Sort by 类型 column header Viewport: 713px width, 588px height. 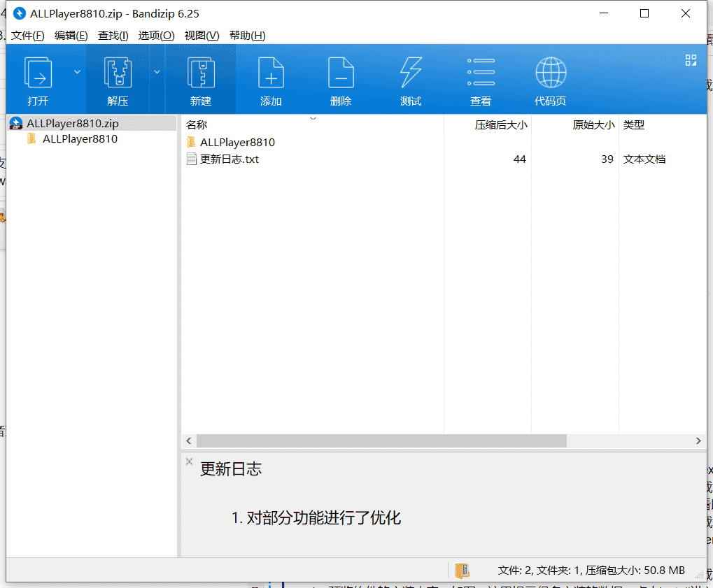[634, 124]
